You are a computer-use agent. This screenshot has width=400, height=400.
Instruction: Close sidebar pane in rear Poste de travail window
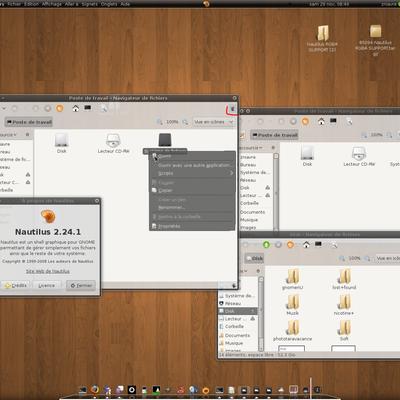(x=273, y=147)
